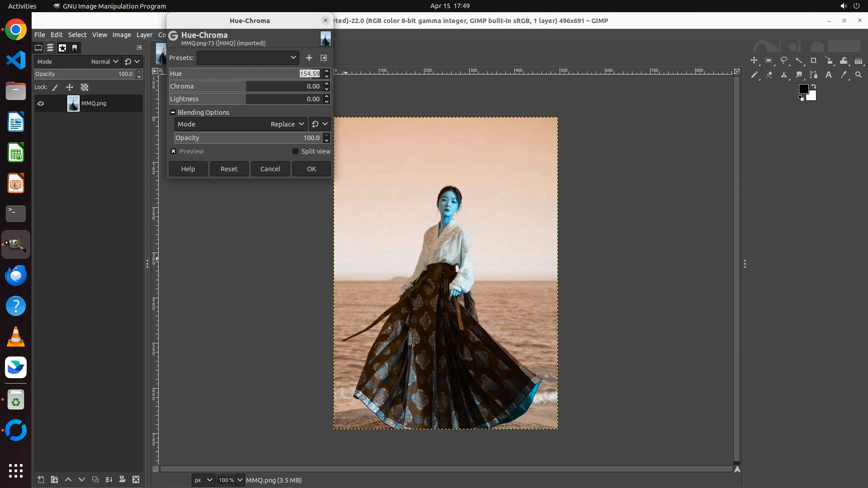
Task: Toggle the Preview checkbox
Action: point(174,151)
